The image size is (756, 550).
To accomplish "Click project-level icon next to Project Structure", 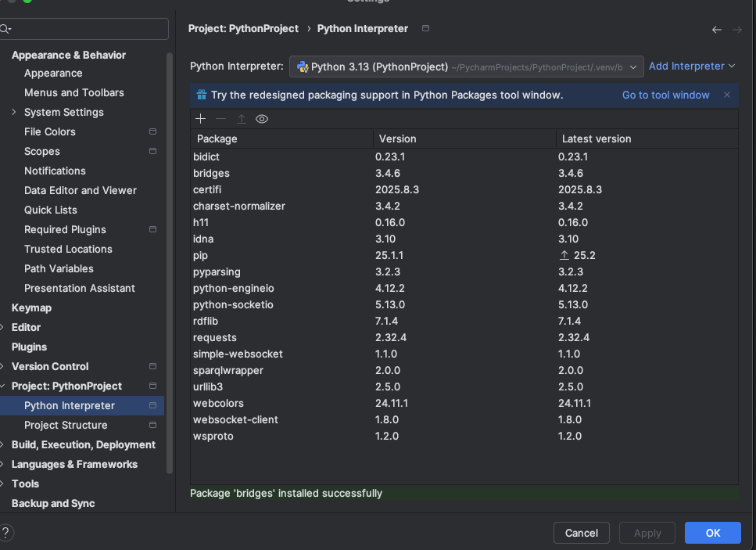I will click(152, 425).
